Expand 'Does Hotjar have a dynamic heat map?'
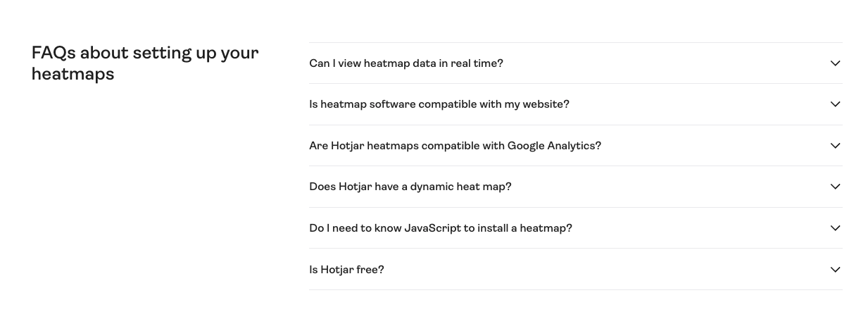868x331 pixels. [410, 187]
